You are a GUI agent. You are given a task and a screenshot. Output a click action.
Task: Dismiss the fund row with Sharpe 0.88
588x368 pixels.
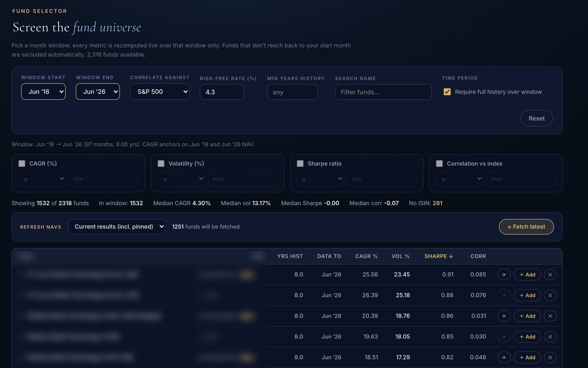point(550,295)
